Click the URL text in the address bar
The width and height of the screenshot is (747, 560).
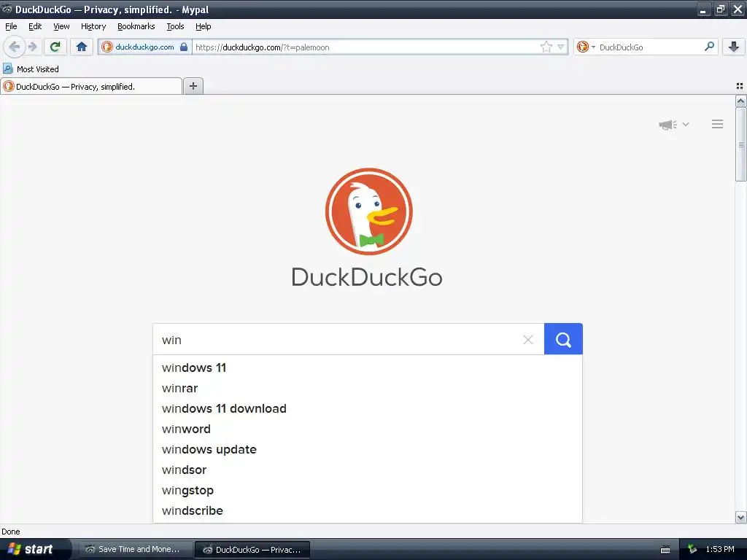(263, 47)
